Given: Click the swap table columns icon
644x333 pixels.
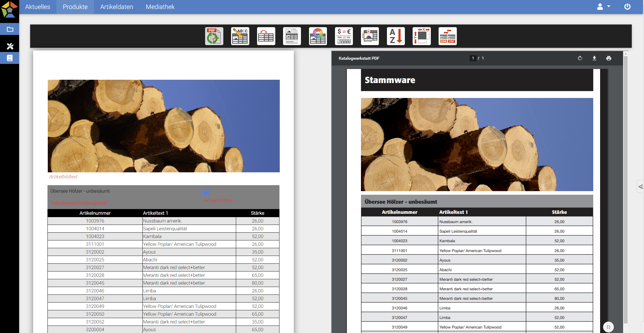Looking at the screenshot, I should 266,36.
